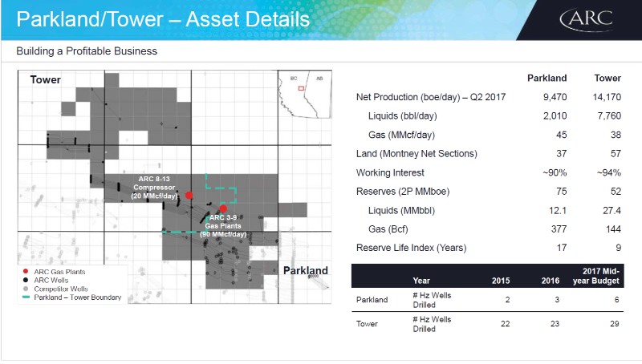Click the 2016 column header

551,281
